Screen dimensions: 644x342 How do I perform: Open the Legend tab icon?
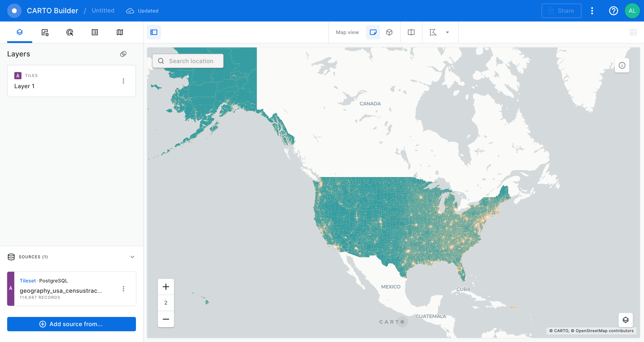point(95,32)
